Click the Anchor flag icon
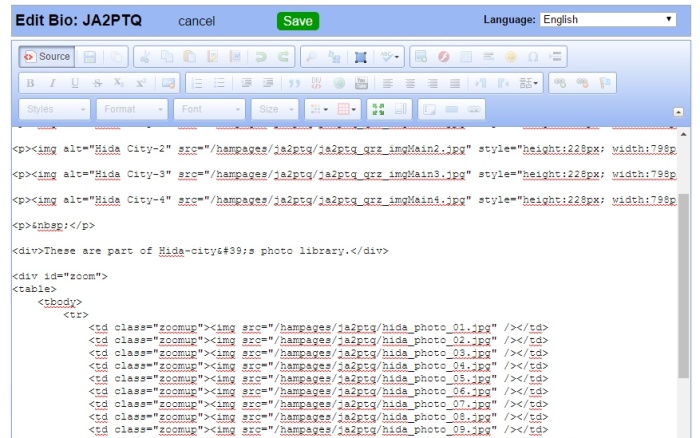 604,83
